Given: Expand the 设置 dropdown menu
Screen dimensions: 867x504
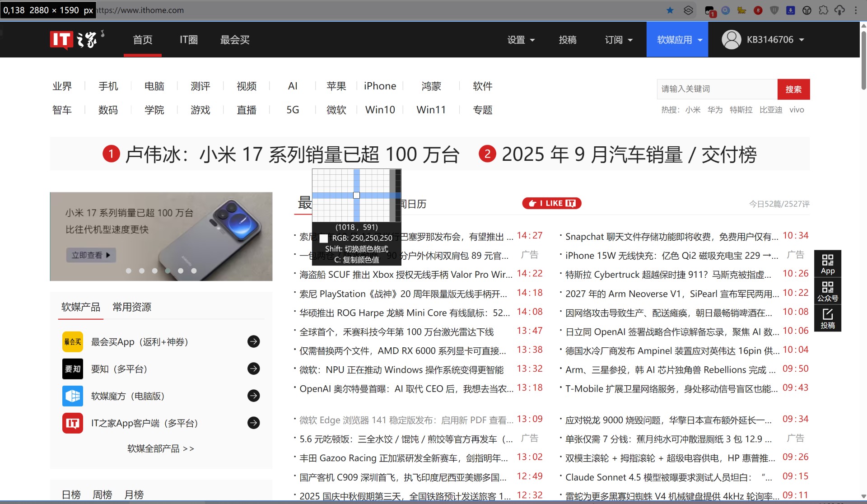Looking at the screenshot, I should click(x=521, y=40).
